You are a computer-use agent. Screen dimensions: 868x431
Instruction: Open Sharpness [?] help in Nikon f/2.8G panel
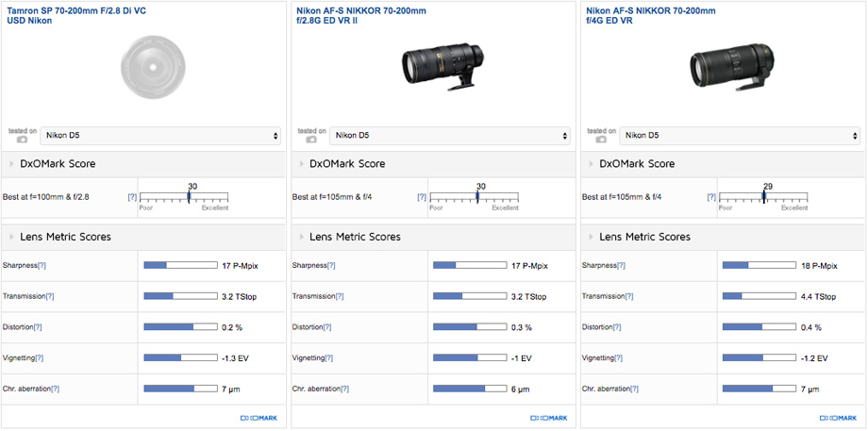[331, 266]
